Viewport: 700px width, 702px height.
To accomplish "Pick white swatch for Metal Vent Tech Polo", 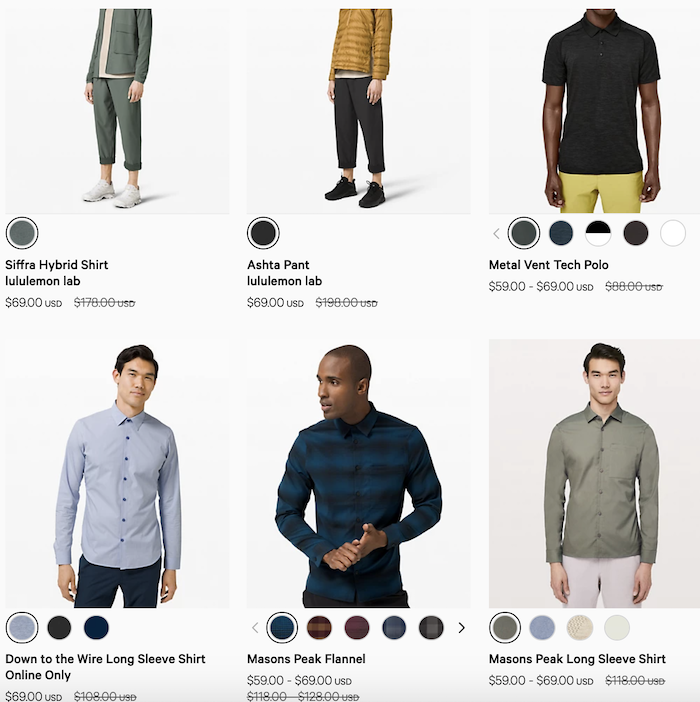I will click(673, 233).
